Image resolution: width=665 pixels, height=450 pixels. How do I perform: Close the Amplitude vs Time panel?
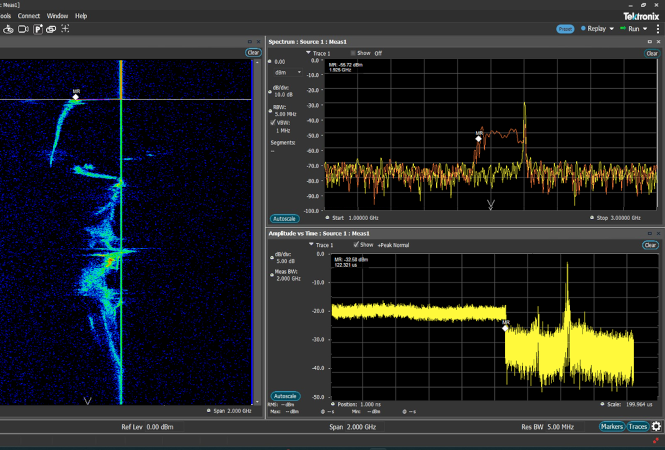click(x=659, y=233)
